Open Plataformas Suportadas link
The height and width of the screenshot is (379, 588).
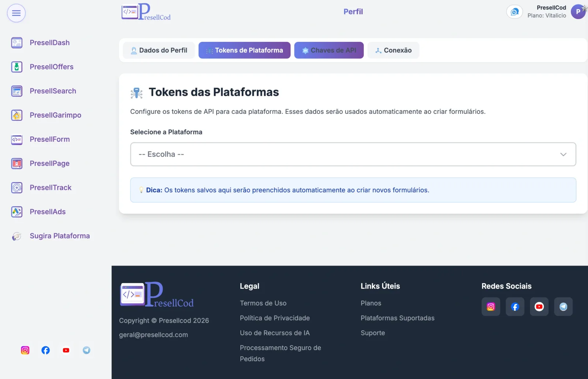[398, 318]
